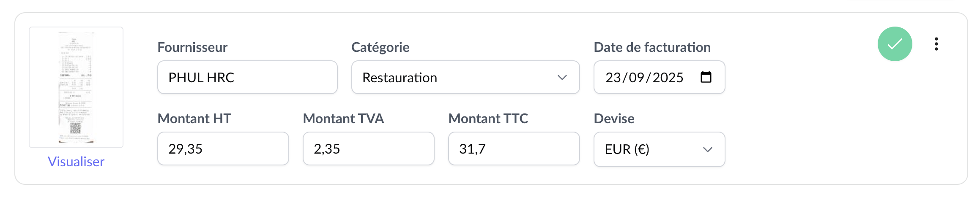Select the day segment 23 in date
The image size is (980, 200).
pyautogui.click(x=613, y=78)
